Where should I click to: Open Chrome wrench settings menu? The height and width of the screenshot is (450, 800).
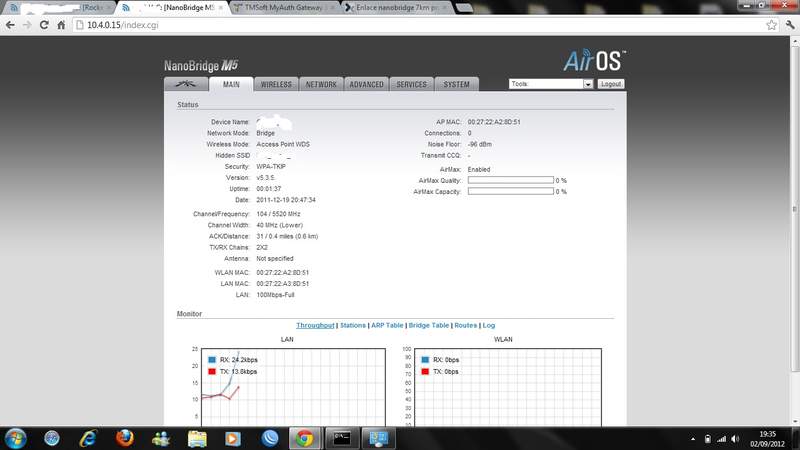click(x=790, y=25)
